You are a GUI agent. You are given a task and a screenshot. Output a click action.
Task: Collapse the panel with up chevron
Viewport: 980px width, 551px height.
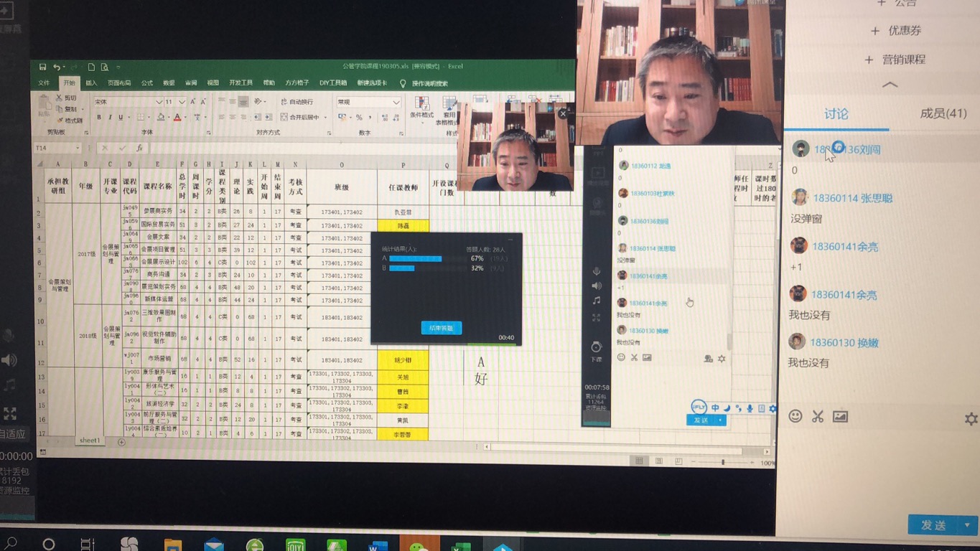pyautogui.click(x=890, y=85)
